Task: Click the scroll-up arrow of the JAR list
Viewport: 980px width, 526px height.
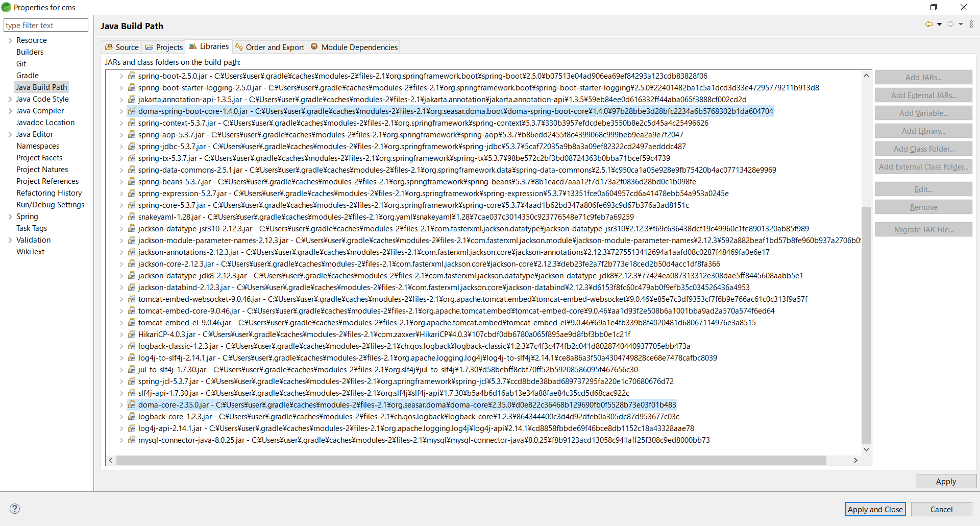Action: tap(866, 76)
